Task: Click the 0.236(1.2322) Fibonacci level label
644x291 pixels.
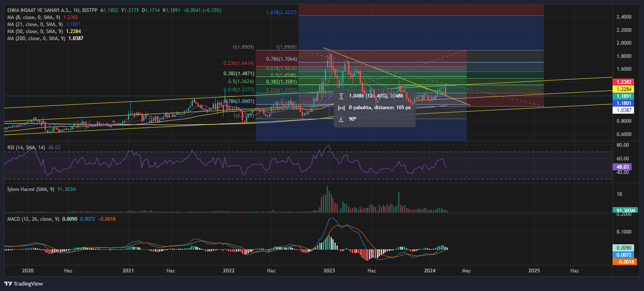Action: pyautogui.click(x=281, y=90)
